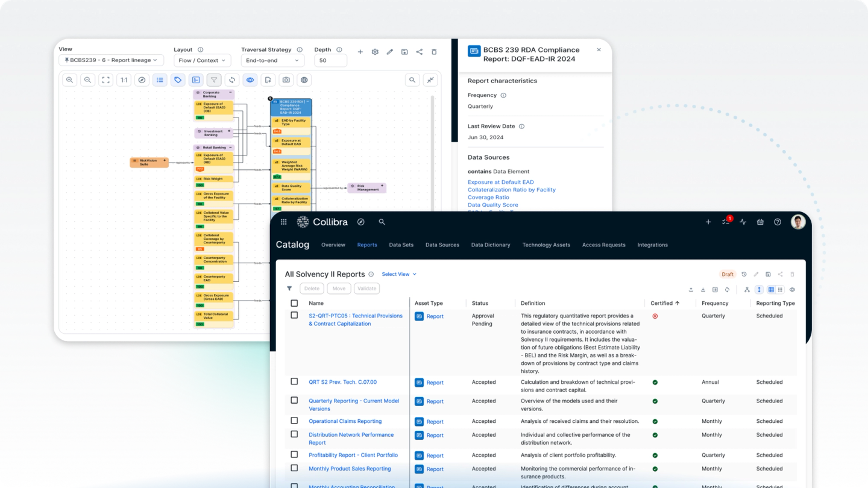Switch to the Data Dictionary tab
The height and width of the screenshot is (488, 868).
coord(490,245)
